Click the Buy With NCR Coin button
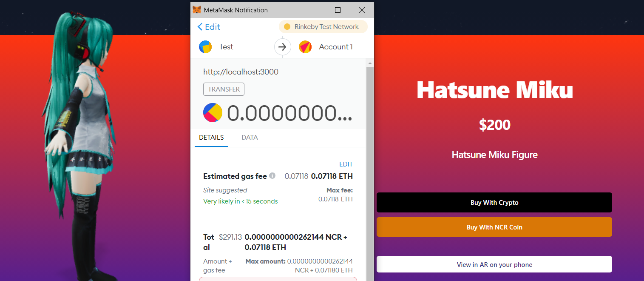The height and width of the screenshot is (281, 644). [494, 227]
